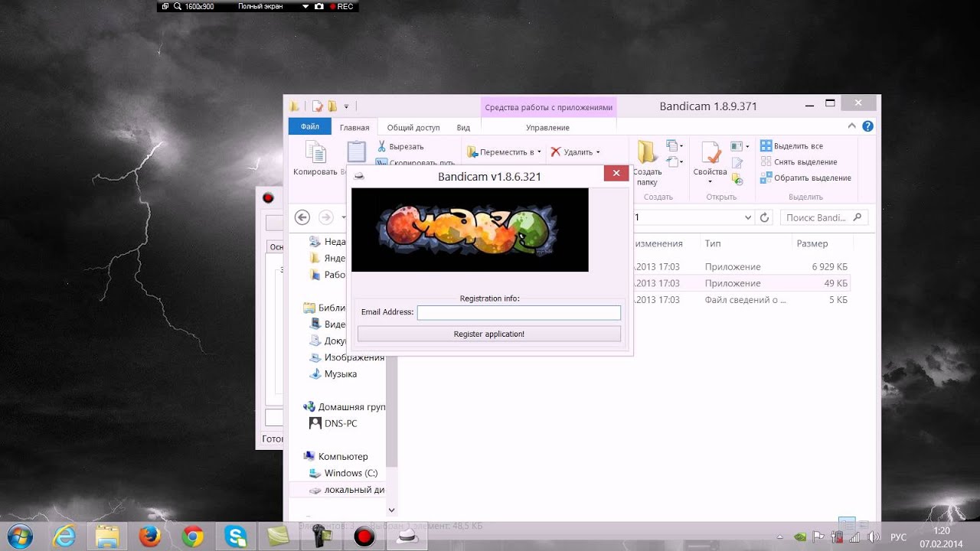The width and height of the screenshot is (980, 551).
Task: Open the Управление ribbon tab
Action: (548, 128)
